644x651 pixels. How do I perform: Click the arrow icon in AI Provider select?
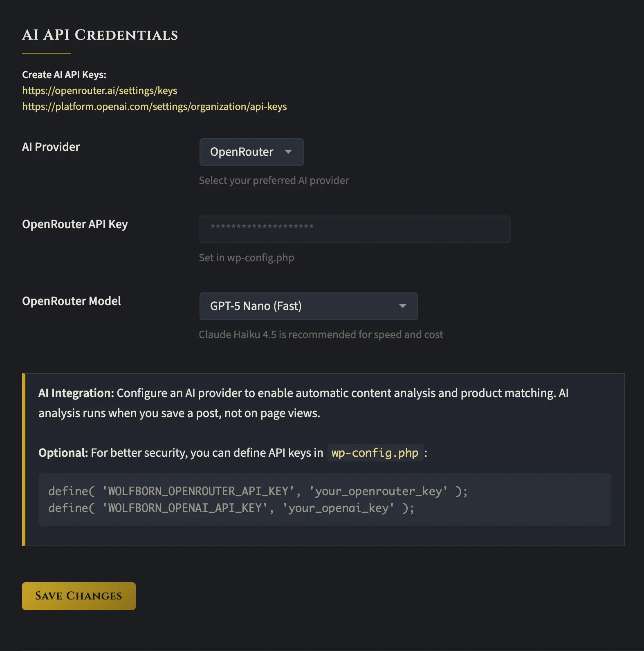(x=288, y=152)
